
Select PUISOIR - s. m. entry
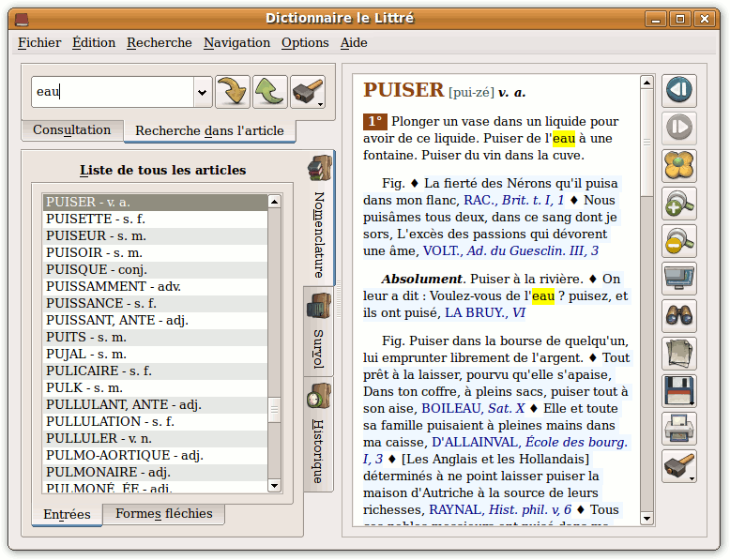(155, 252)
